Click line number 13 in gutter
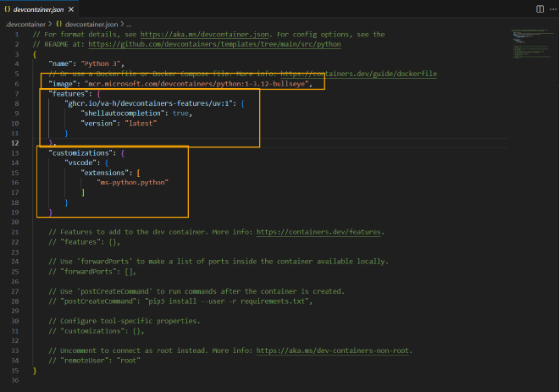This screenshot has width=559, height=392. [x=14, y=153]
